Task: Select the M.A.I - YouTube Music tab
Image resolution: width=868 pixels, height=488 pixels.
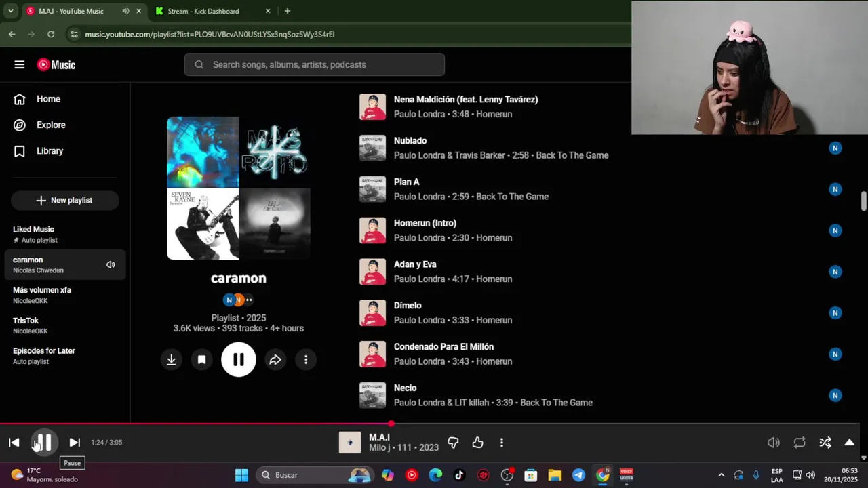Action: (82, 11)
